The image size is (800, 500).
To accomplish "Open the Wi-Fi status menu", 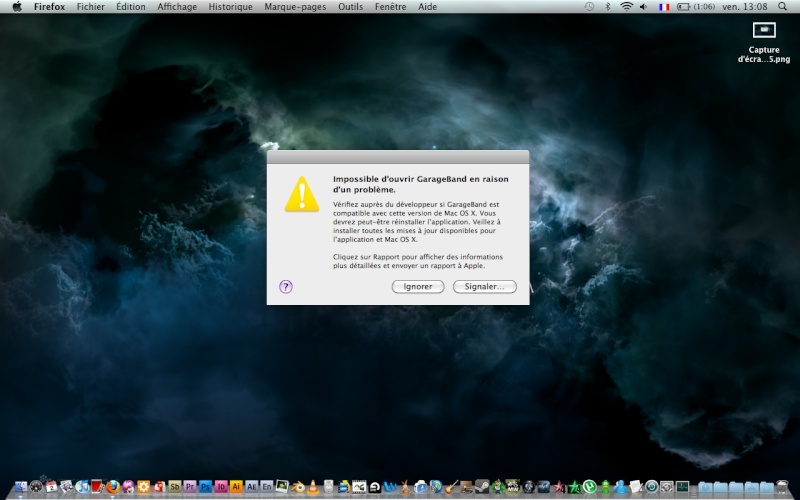I will click(x=627, y=7).
